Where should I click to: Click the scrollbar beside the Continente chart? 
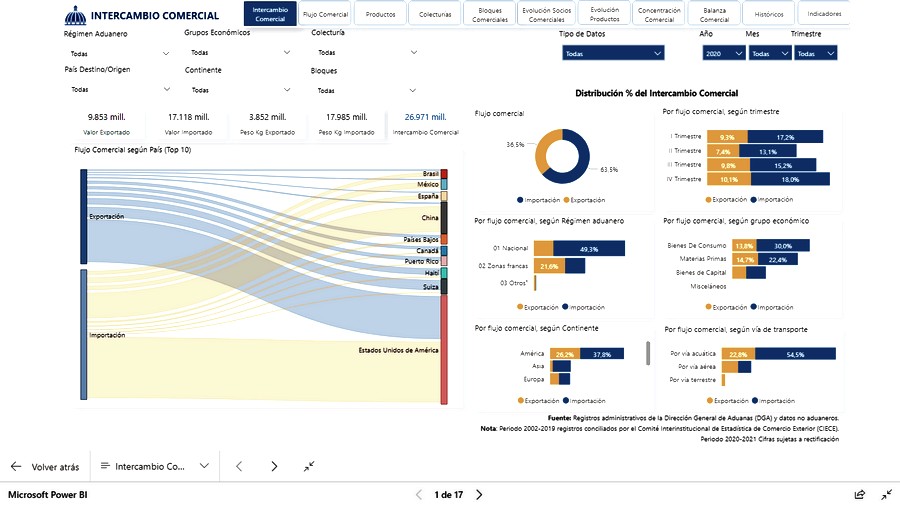(648, 354)
